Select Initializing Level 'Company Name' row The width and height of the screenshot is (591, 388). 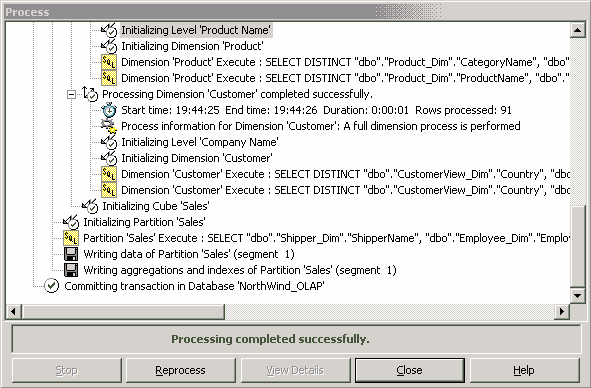pyautogui.click(x=200, y=142)
